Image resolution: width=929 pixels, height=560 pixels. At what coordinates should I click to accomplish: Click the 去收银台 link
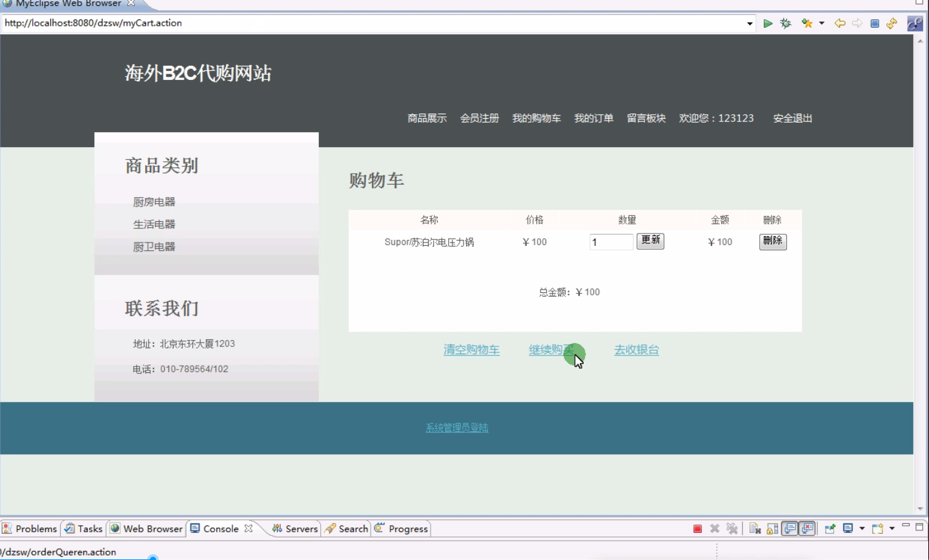tap(637, 350)
